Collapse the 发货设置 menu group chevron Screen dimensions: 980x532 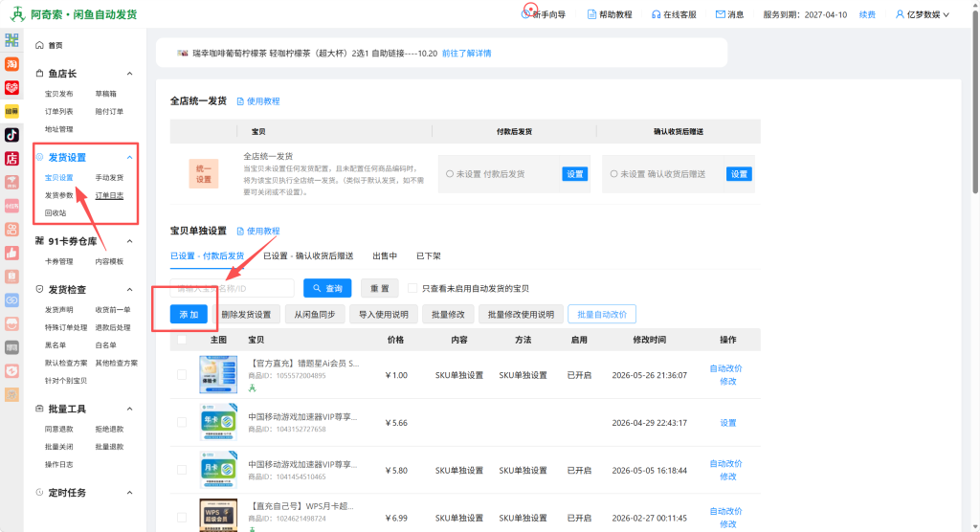pos(129,158)
